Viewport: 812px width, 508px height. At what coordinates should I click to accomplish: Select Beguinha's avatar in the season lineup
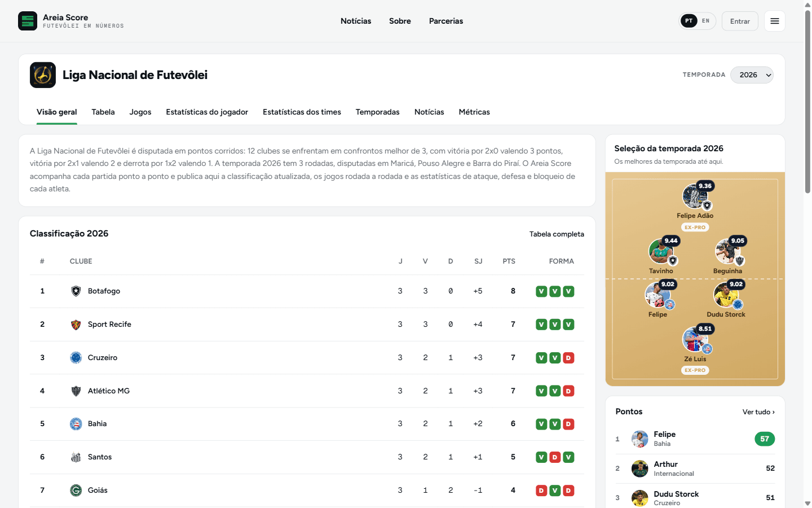coord(727,252)
